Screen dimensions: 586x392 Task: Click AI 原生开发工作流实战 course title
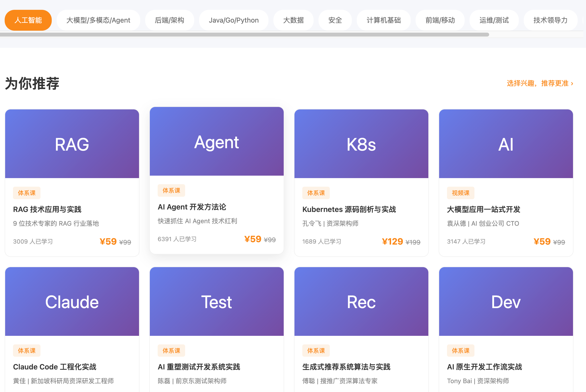coord(484,367)
